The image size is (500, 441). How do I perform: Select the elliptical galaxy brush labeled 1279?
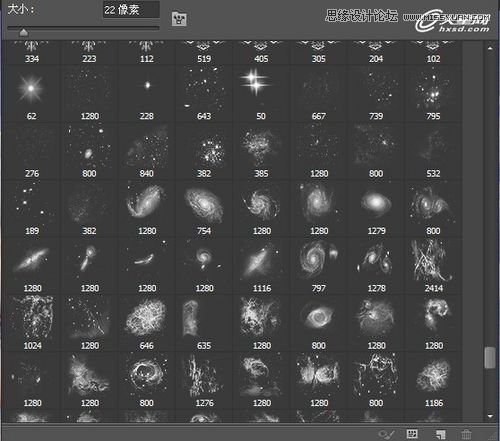click(376, 209)
